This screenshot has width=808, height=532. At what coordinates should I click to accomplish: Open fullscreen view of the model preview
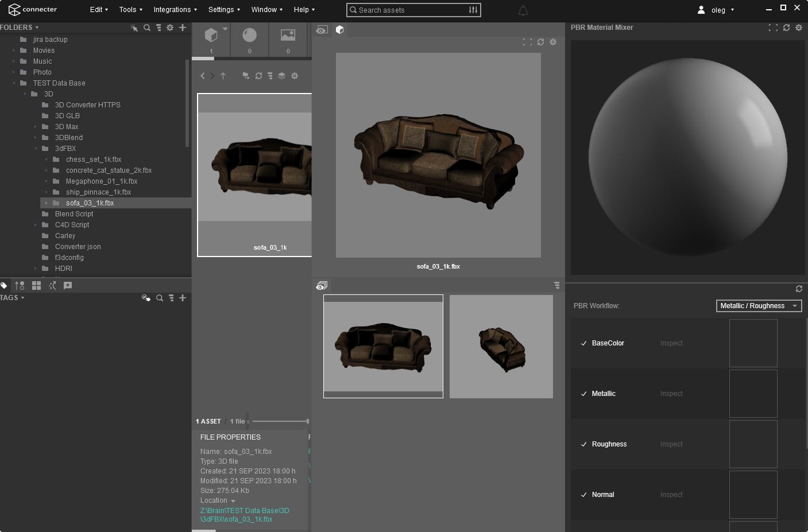pos(528,41)
